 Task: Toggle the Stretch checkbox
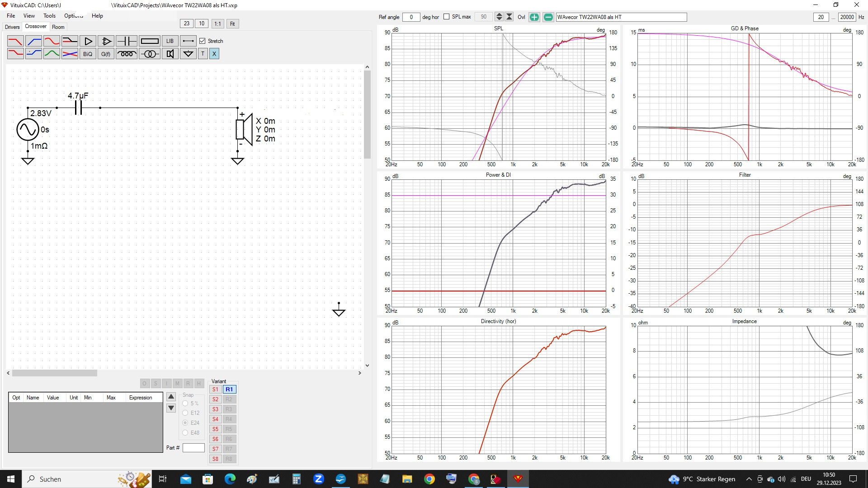pyautogui.click(x=203, y=41)
